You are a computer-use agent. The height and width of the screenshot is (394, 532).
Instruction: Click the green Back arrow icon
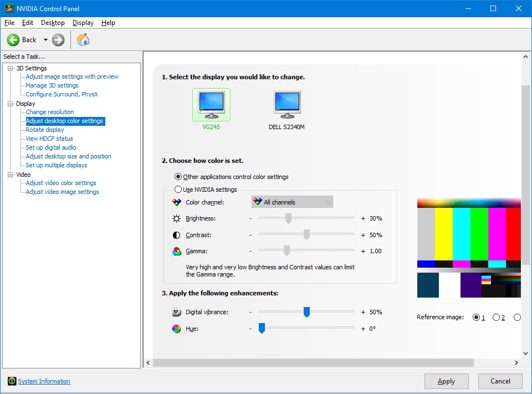13,40
